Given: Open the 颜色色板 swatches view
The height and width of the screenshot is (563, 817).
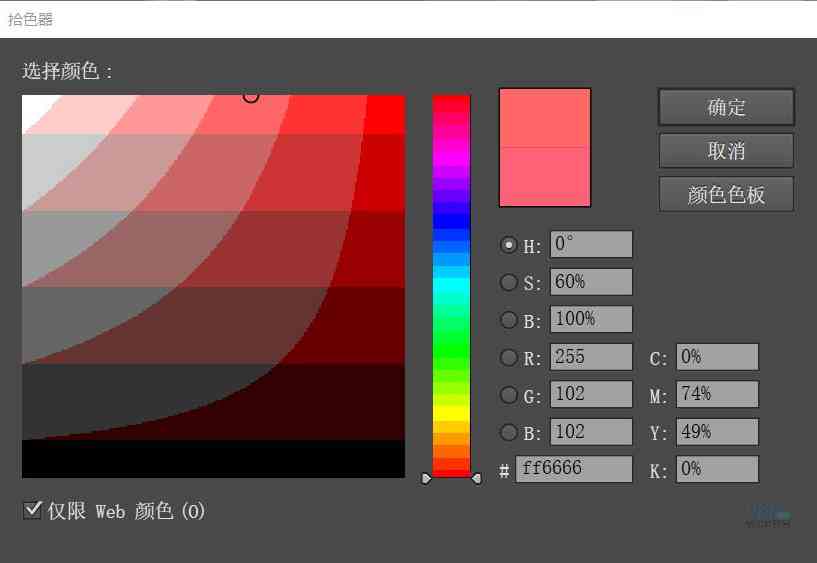Looking at the screenshot, I should click(726, 194).
